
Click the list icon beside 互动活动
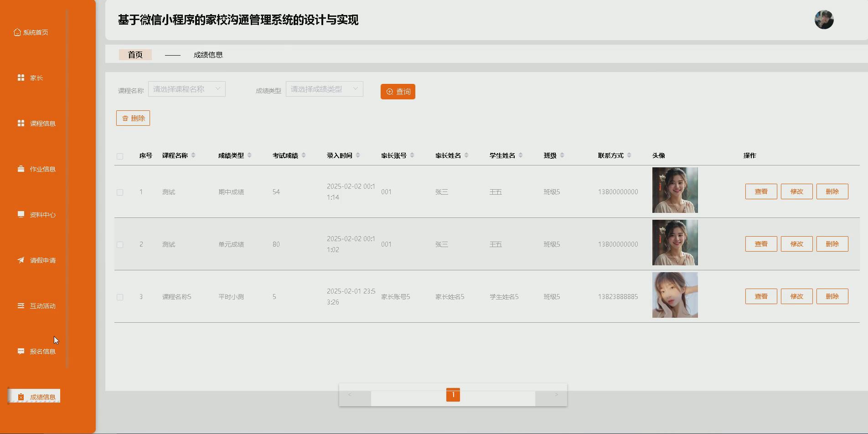[21, 306]
